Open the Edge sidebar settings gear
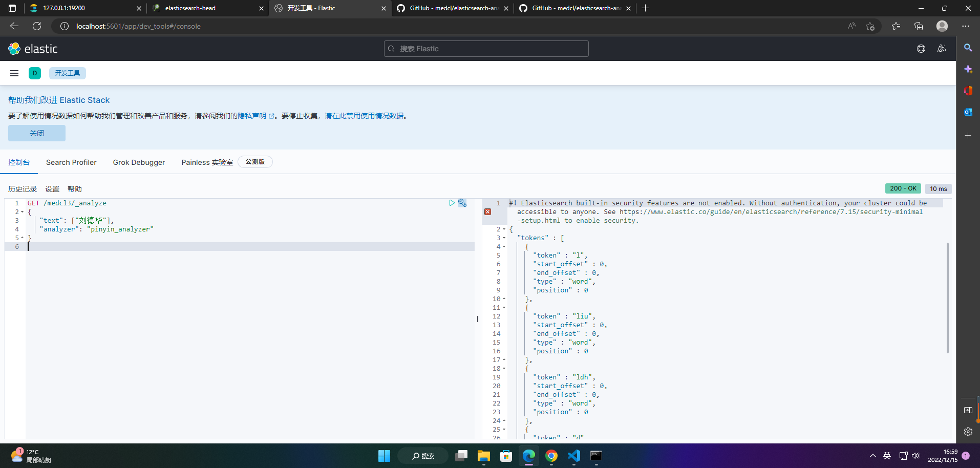Viewport: 980px width, 468px height. (x=968, y=432)
